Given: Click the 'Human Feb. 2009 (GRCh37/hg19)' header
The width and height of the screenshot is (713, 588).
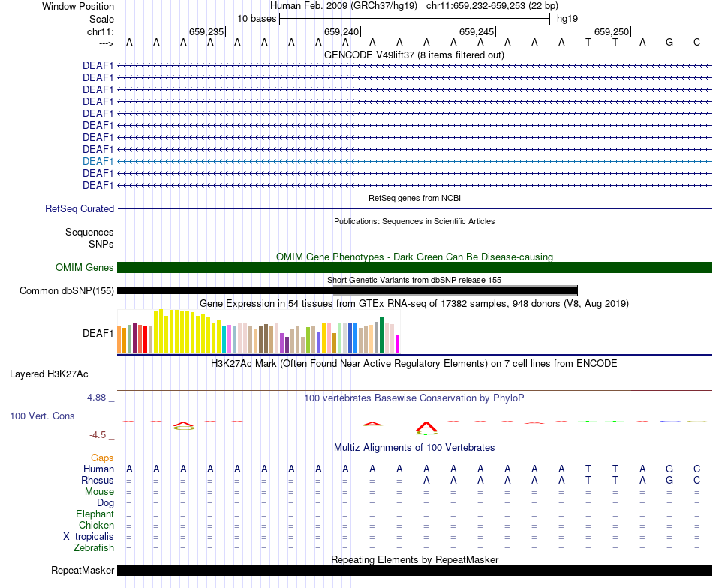Looking at the screenshot, I should 344,6.
